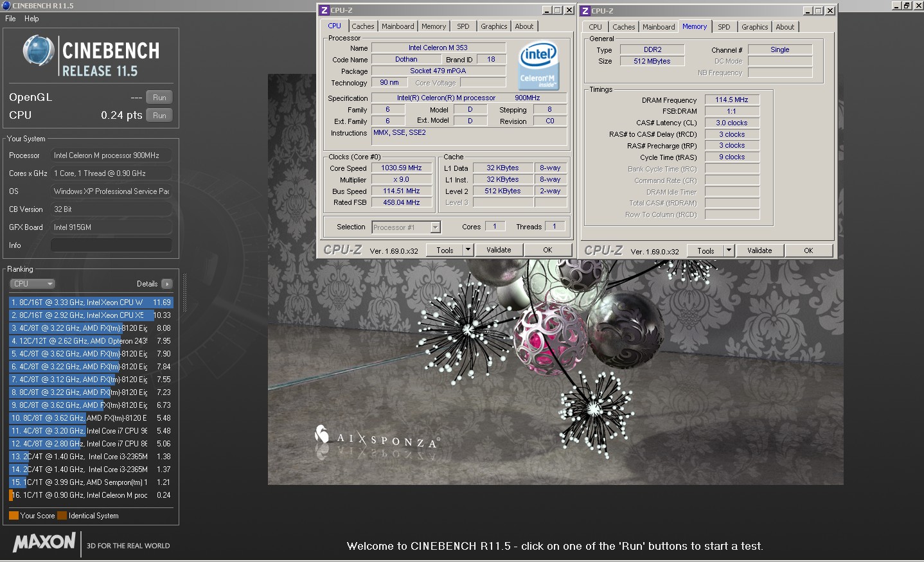Select ranking row 2 Intel Xeon 10.33
This screenshot has height=562, width=924.
tap(91, 315)
